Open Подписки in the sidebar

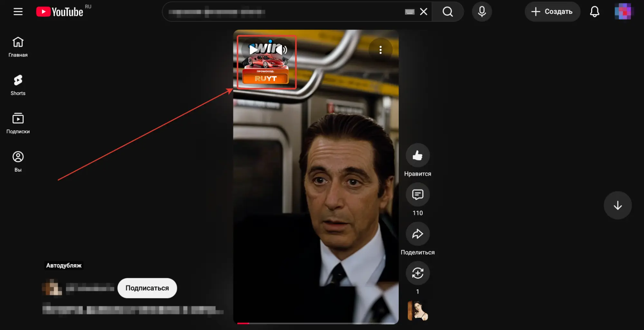pos(18,123)
